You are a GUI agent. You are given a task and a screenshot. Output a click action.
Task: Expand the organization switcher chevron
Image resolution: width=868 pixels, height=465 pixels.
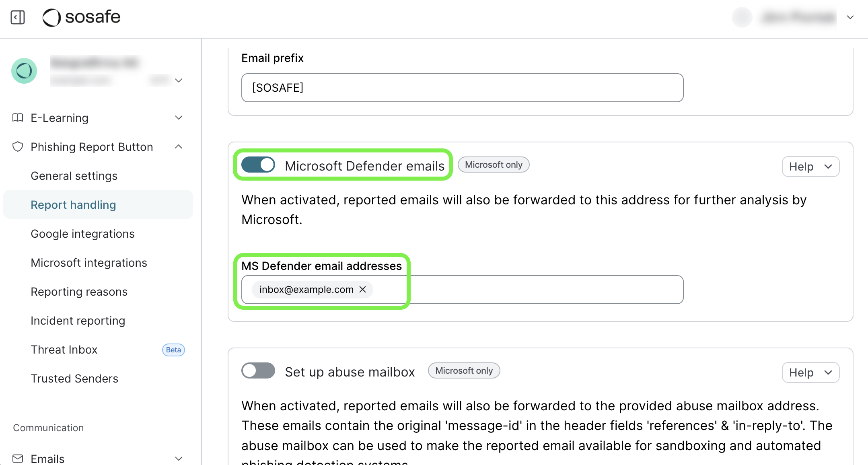[x=179, y=80]
